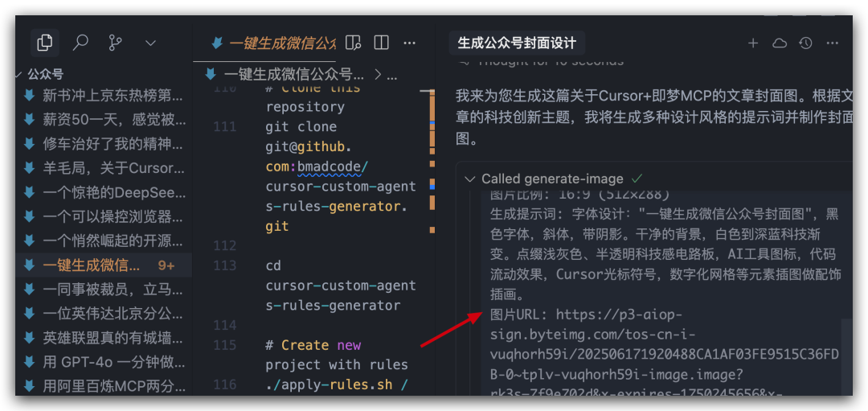The width and height of the screenshot is (868, 411).
Task: Expand the activity bar overflow chevron
Action: tap(150, 43)
